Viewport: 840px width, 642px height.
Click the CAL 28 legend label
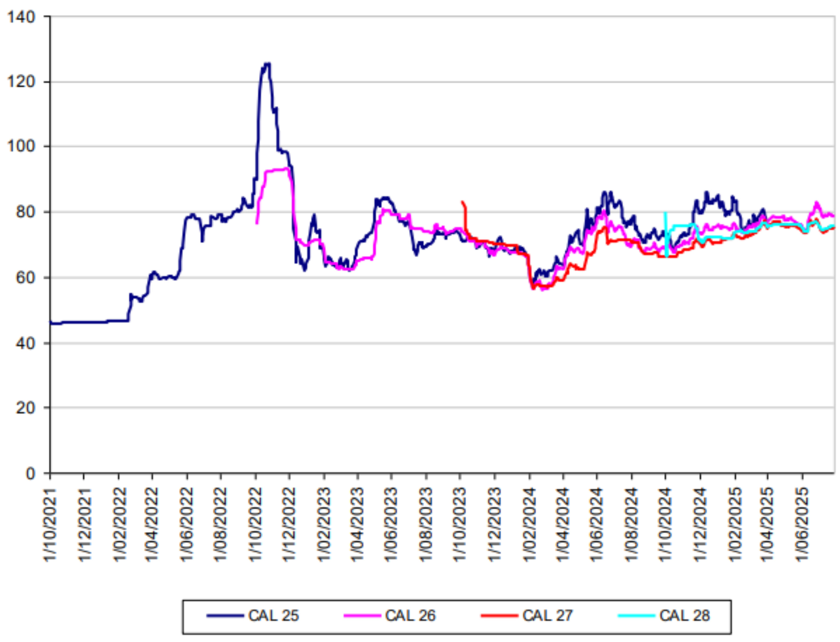[x=685, y=616]
